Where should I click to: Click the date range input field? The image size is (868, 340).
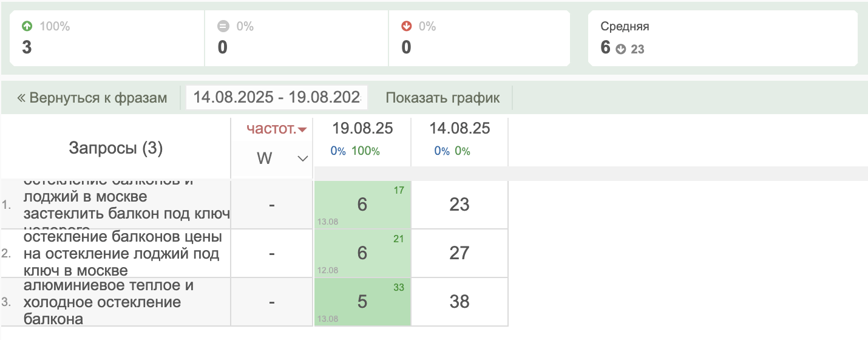[x=277, y=98]
